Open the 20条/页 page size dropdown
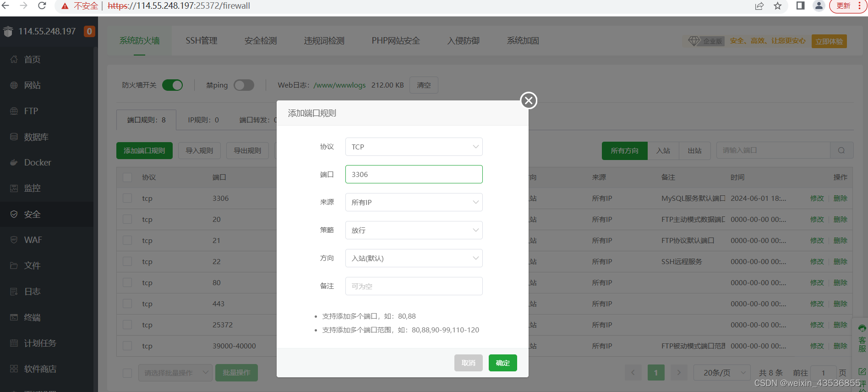This screenshot has height=392, width=868. (722, 373)
